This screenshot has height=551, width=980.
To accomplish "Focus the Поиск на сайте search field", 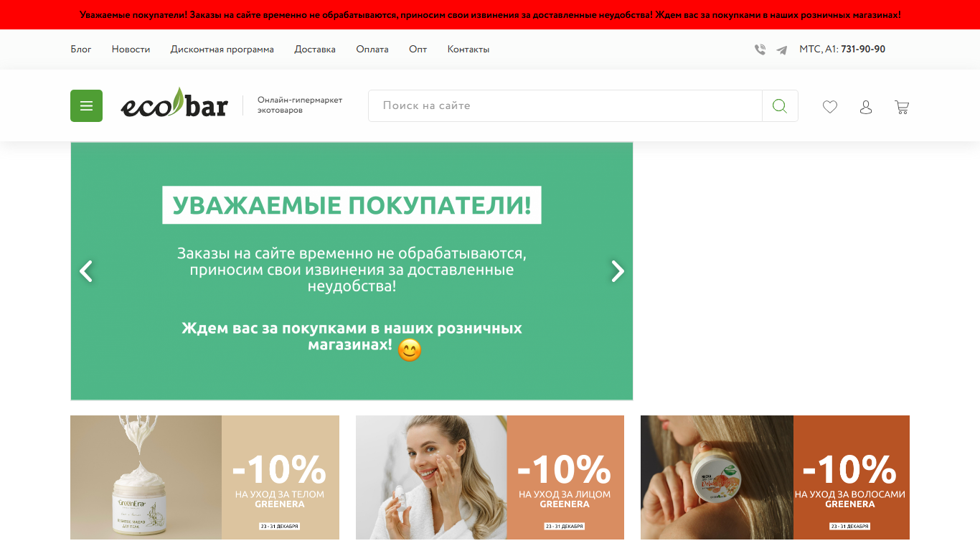I will pyautogui.click(x=565, y=105).
